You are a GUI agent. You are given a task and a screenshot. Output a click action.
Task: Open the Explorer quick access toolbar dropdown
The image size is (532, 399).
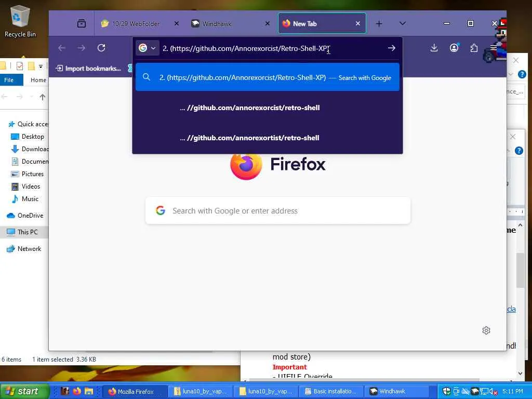[41, 66]
